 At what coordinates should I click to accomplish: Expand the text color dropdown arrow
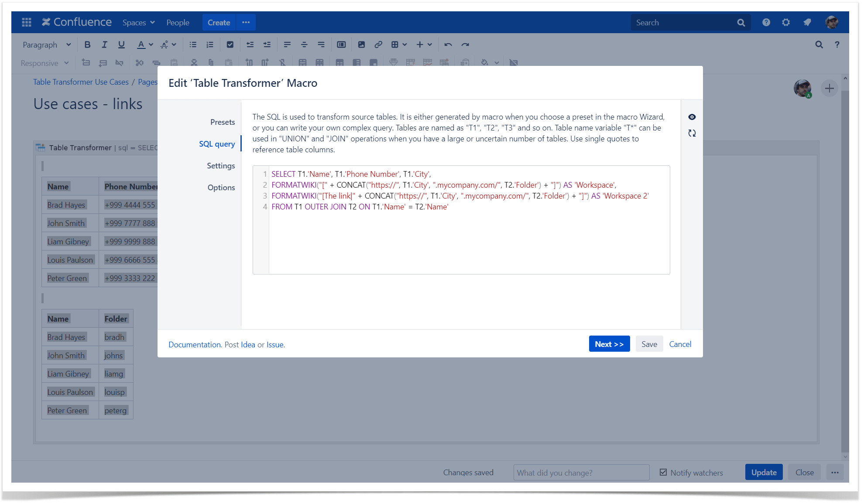click(151, 45)
